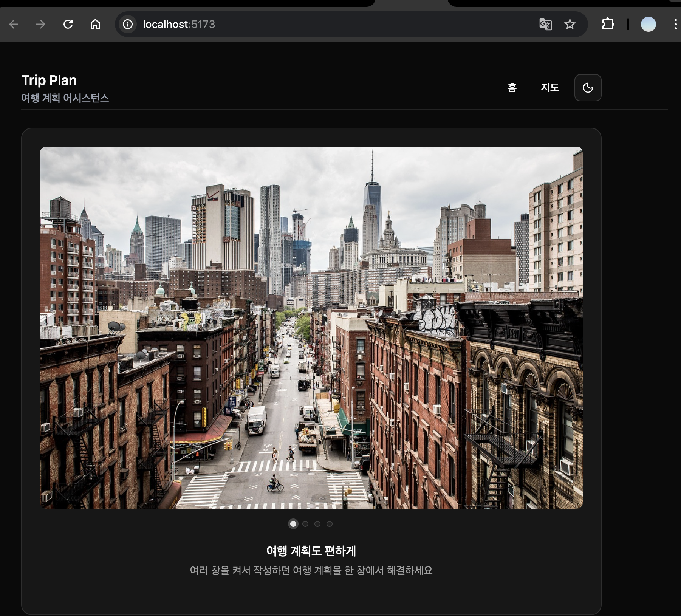This screenshot has height=616, width=681.
Task: Click the Trip Plan heading
Action: coord(48,80)
